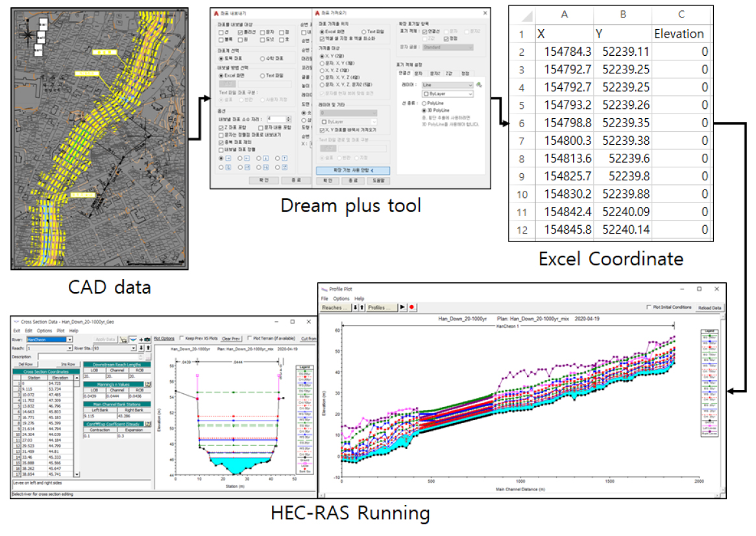Image resolution: width=756 pixels, height=536 pixels.
Task: Open the File menu in Profile Plot
Action: [x=324, y=298]
